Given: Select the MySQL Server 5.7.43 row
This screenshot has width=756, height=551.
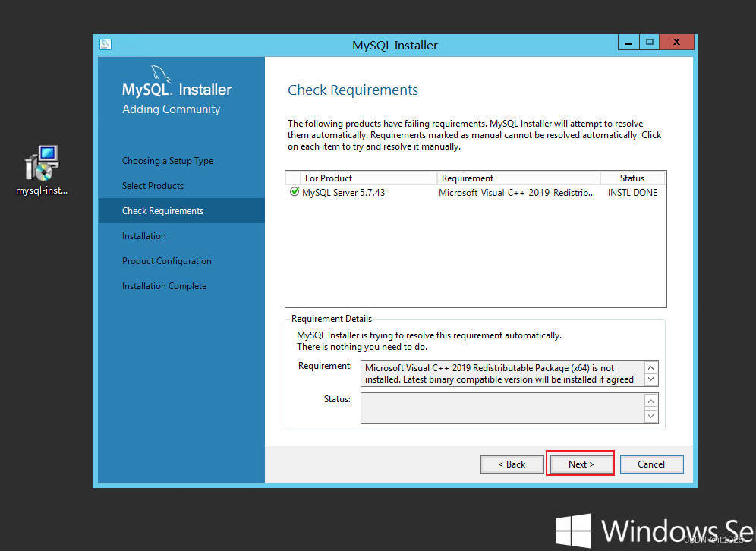Looking at the screenshot, I should point(475,192).
